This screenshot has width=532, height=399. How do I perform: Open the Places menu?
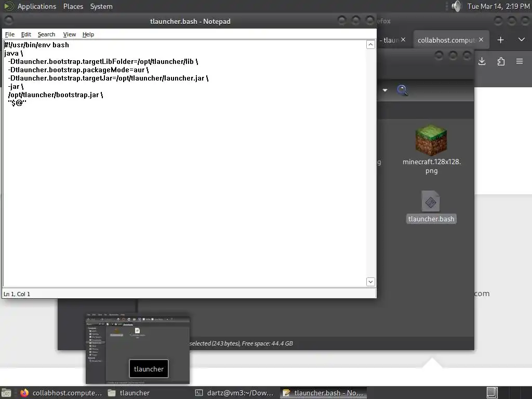73,6
